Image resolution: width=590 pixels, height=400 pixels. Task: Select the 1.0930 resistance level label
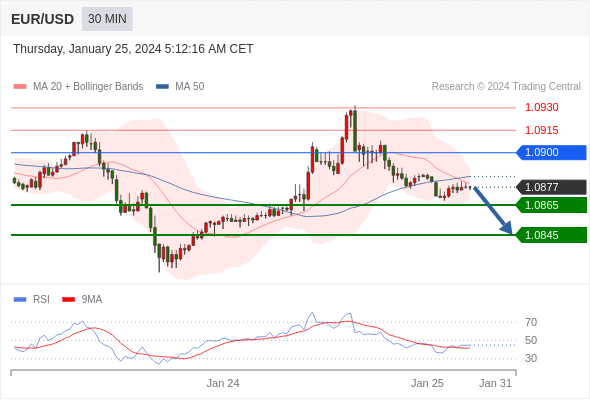541,108
